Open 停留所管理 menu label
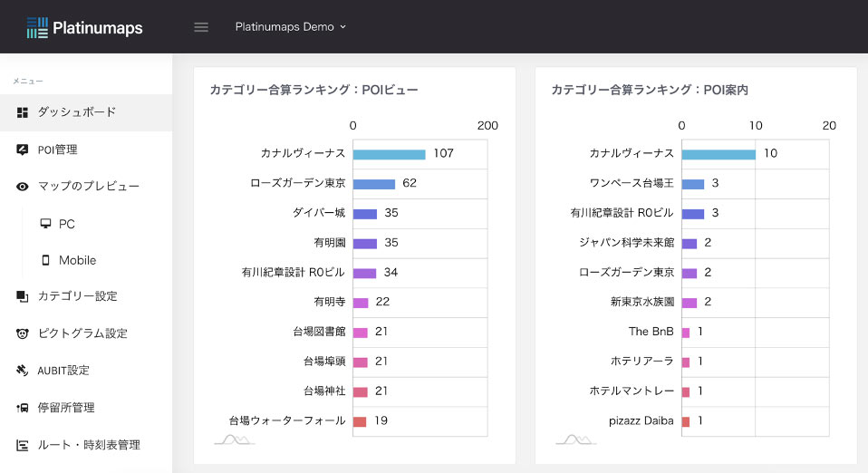868x473 pixels. pyautogui.click(x=66, y=408)
